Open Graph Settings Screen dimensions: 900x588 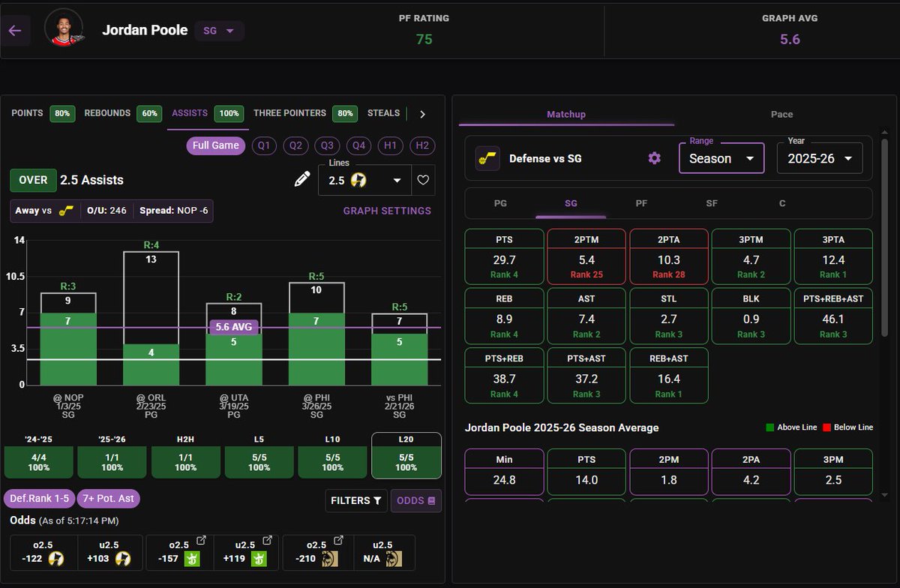point(387,211)
